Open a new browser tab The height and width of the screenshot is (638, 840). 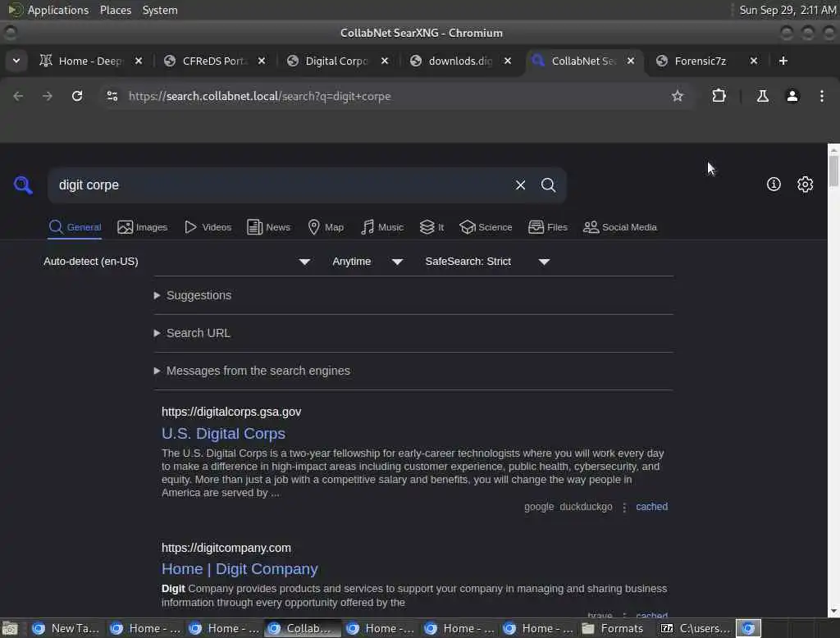click(783, 61)
